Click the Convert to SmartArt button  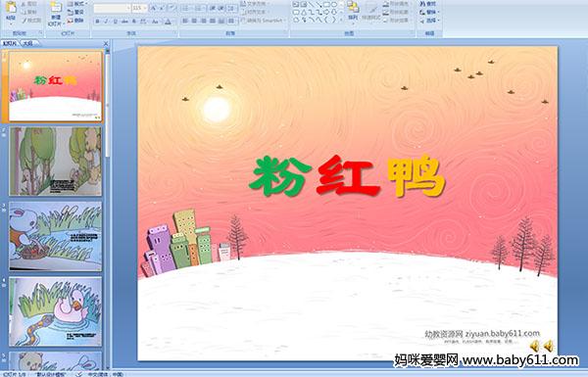(264, 21)
